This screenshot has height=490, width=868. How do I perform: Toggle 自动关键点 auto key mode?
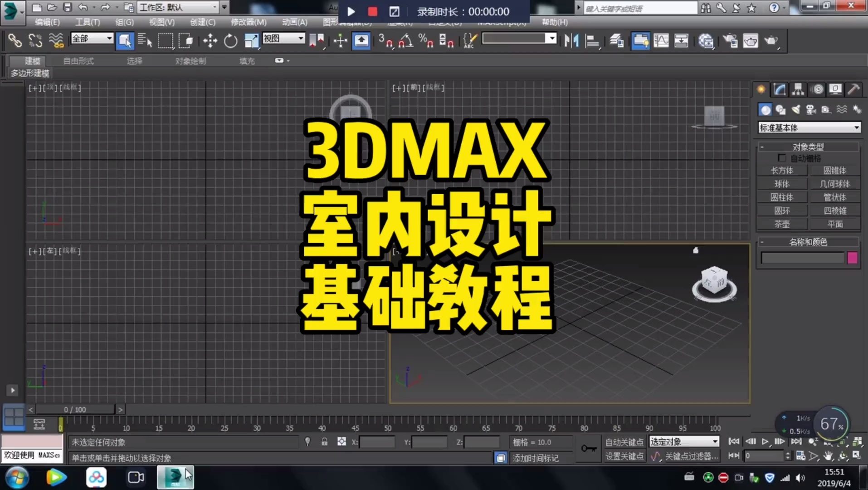coord(624,442)
